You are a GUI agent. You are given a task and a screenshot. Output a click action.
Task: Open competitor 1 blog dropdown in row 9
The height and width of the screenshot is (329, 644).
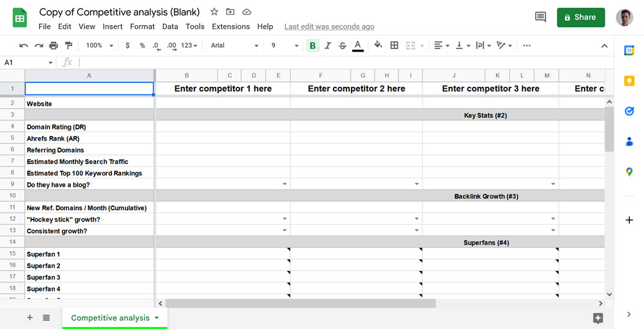285,184
